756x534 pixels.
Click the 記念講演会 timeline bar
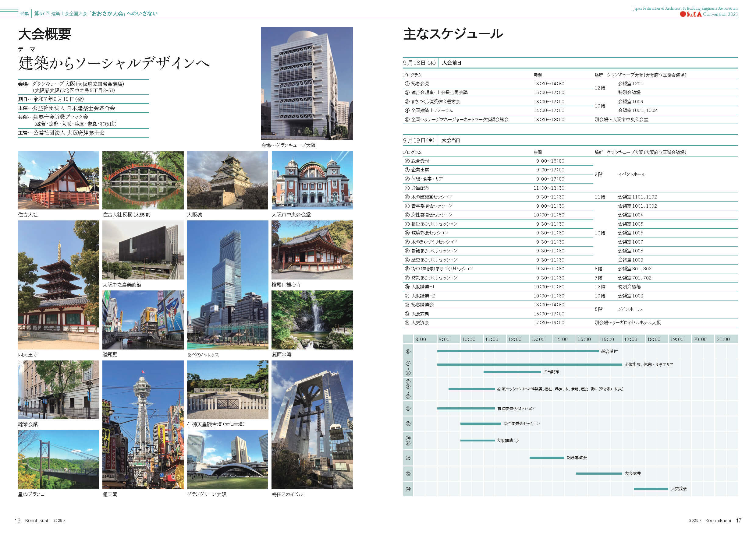pos(547,458)
